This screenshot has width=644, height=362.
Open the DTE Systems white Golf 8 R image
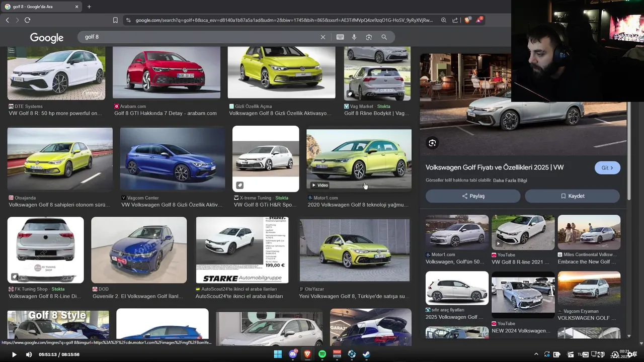tap(56, 73)
